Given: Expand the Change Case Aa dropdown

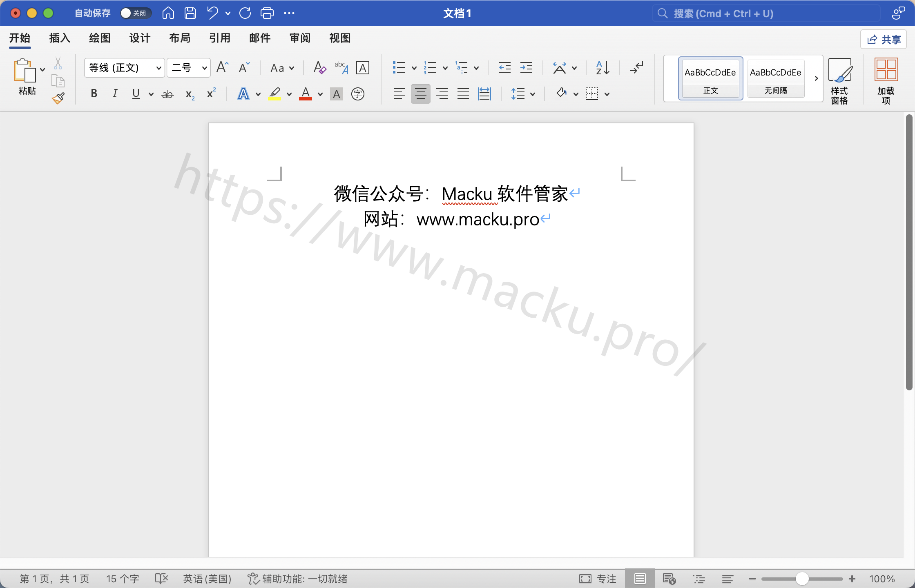Looking at the screenshot, I should click(x=292, y=68).
